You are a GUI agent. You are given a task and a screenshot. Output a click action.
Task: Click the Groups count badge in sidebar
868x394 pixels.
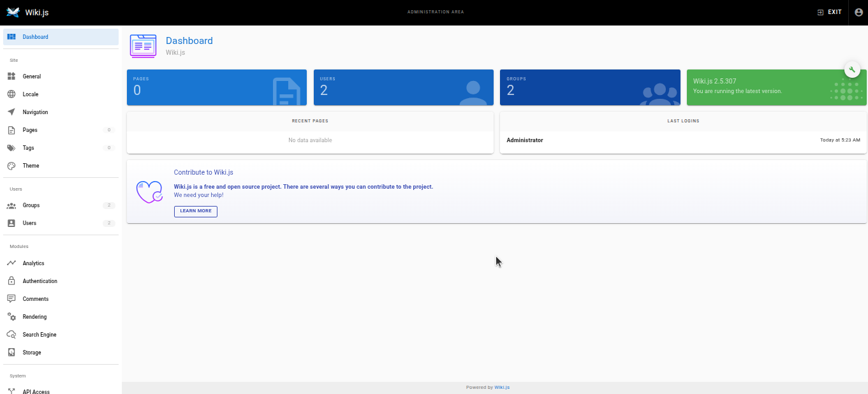(x=109, y=205)
